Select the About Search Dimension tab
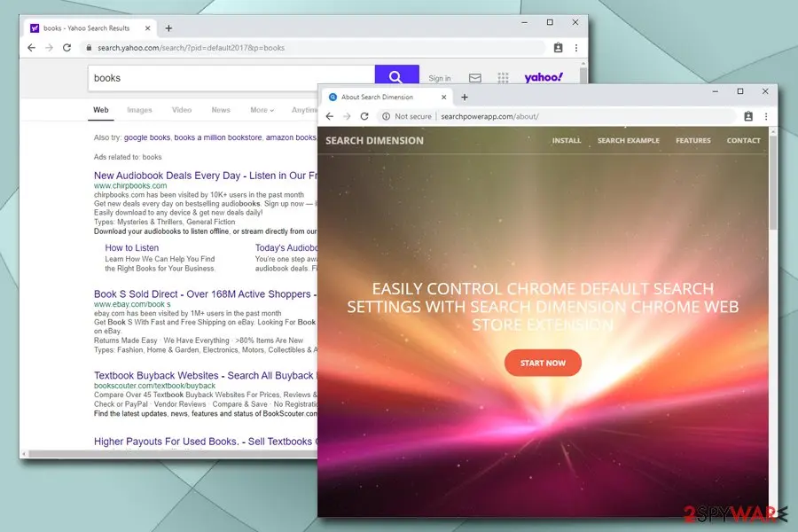Screen dimensions: 798x532 (387, 98)
